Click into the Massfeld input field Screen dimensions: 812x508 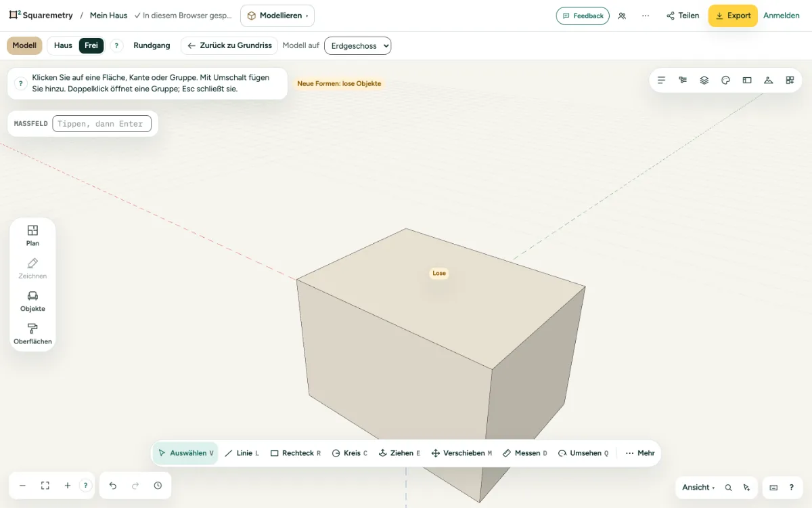pos(101,124)
